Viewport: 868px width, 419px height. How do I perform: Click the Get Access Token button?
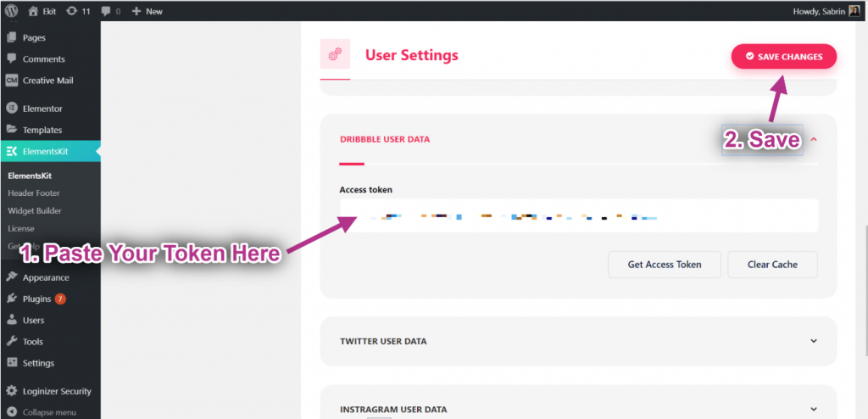click(x=665, y=265)
